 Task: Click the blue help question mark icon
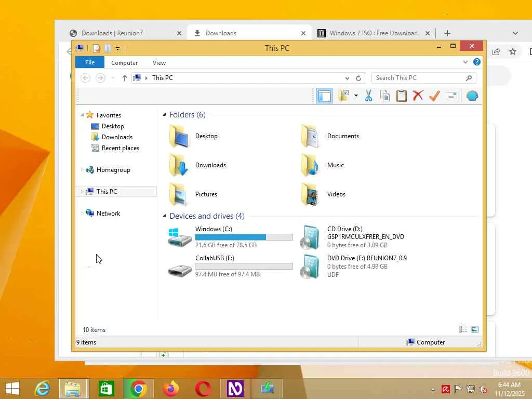477,62
